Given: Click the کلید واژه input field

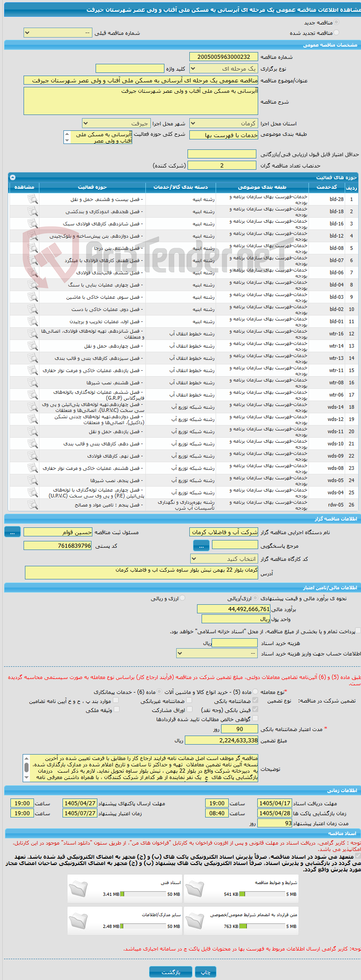Looking at the screenshot, I should click(130, 68).
